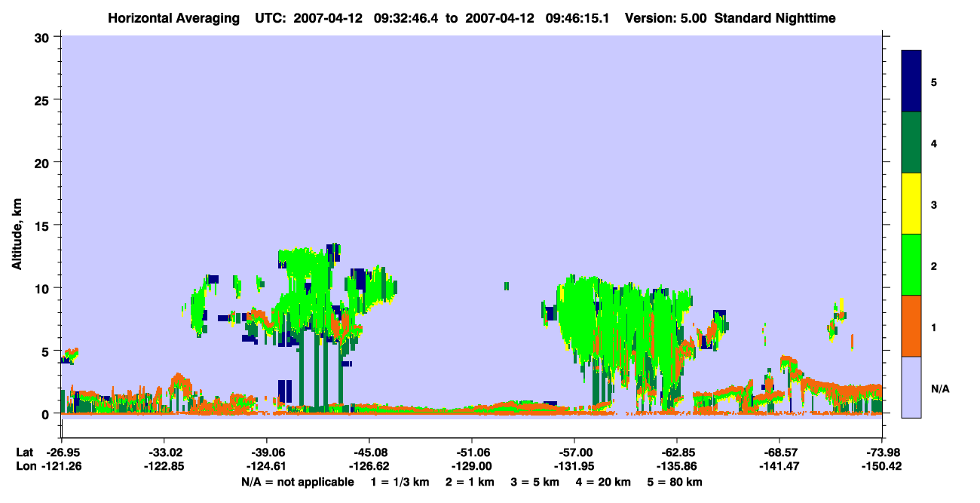Click the yellow colorbar segment 3
The width and height of the screenshot is (980, 503).
point(911,204)
